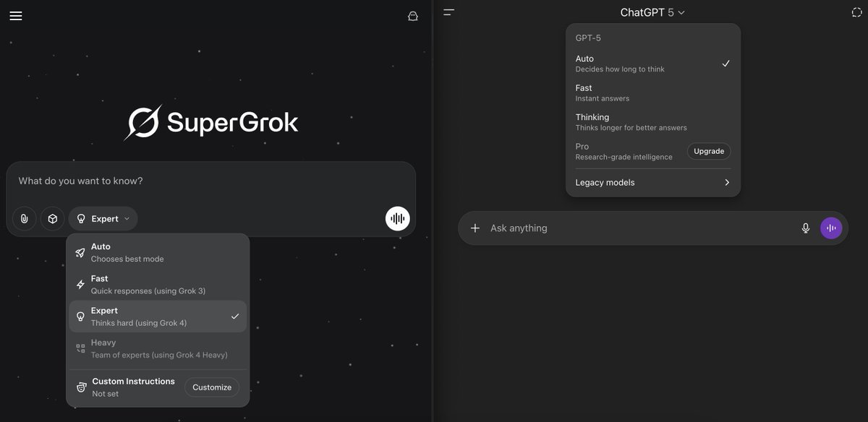
Task: Select Thinking mode in ChatGPT menu
Action: pyautogui.click(x=653, y=122)
